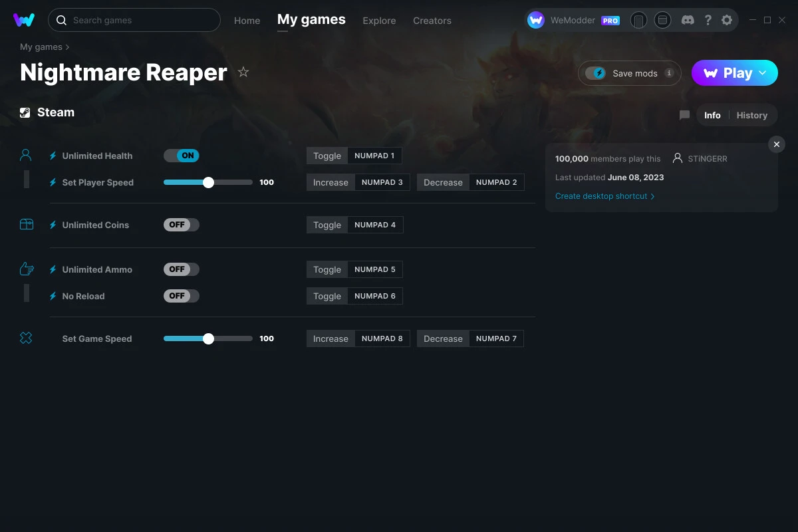Image resolution: width=798 pixels, height=532 pixels.
Task: Click the STiNGERR author name
Action: pyautogui.click(x=708, y=159)
